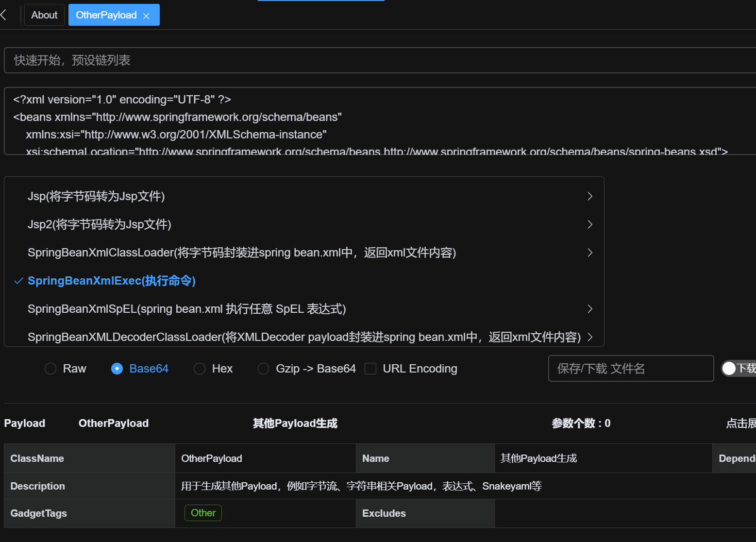Select the Raw output radio button
Screen dimensions: 756x542
[50, 369]
